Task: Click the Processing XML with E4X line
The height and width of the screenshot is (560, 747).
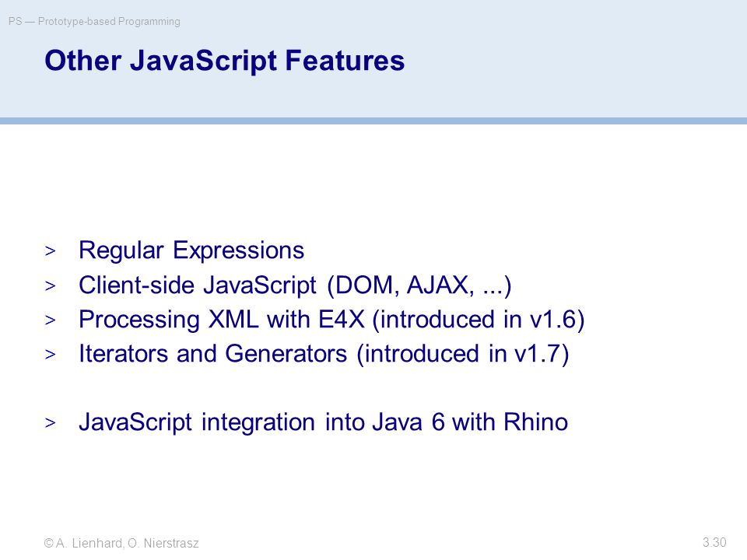Action: (331, 320)
